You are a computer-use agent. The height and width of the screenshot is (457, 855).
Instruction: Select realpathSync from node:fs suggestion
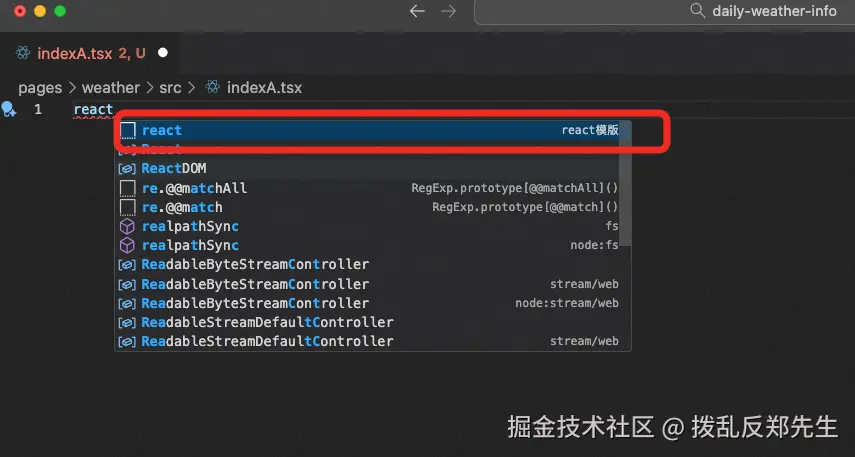(373, 245)
